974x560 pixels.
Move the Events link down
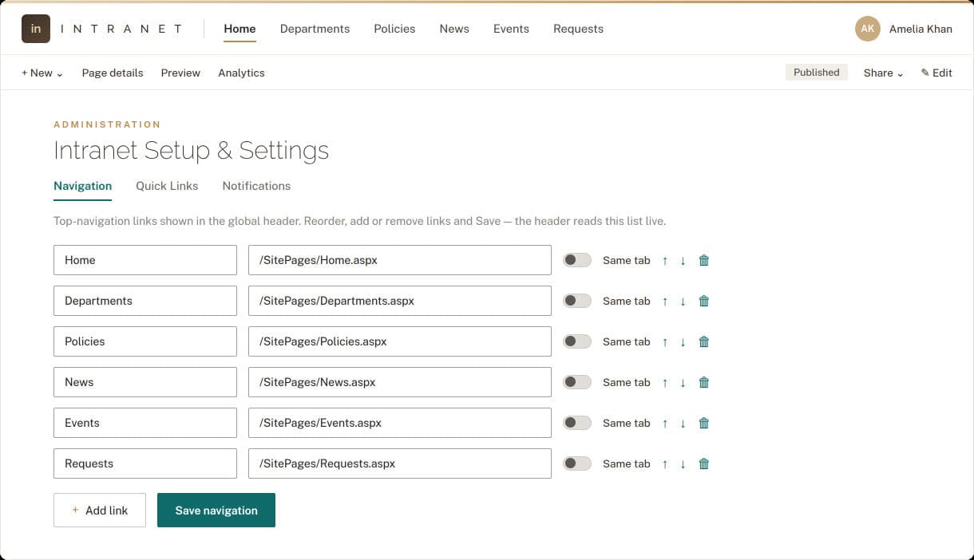pos(683,423)
